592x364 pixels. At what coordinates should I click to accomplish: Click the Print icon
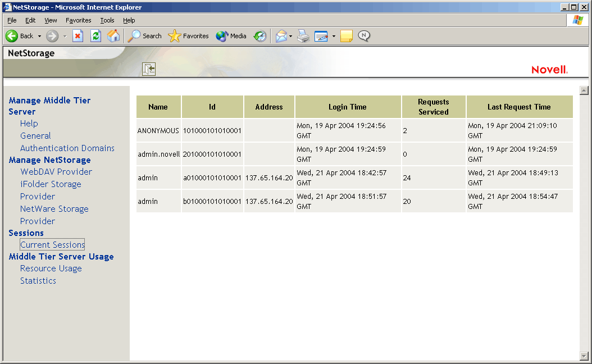tap(303, 36)
